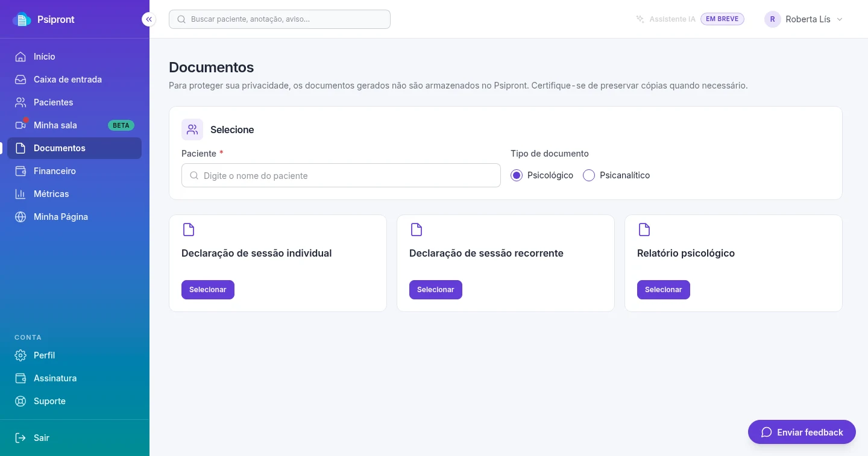Selecionar Declaração de sessão recorrente
The width and height of the screenshot is (868, 456).
(436, 290)
